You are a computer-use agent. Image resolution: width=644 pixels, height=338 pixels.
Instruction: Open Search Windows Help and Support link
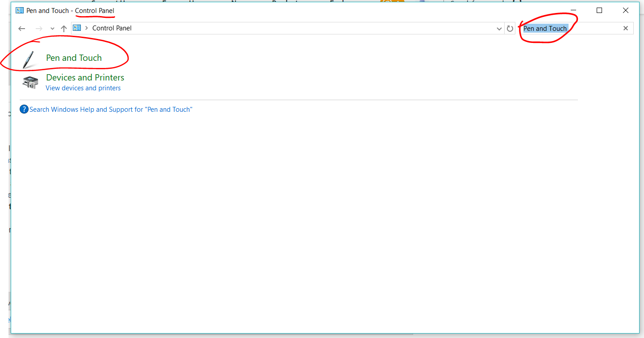point(111,110)
